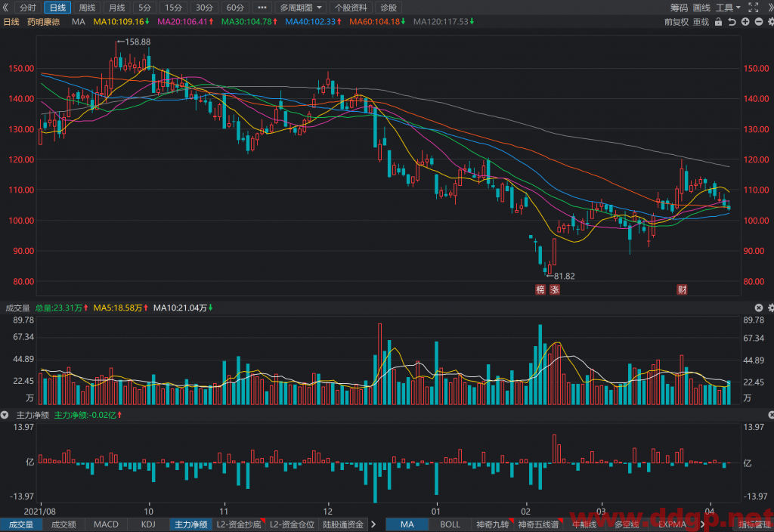Click the 涨 event marker
The width and height of the screenshot is (774, 532).
point(555,289)
